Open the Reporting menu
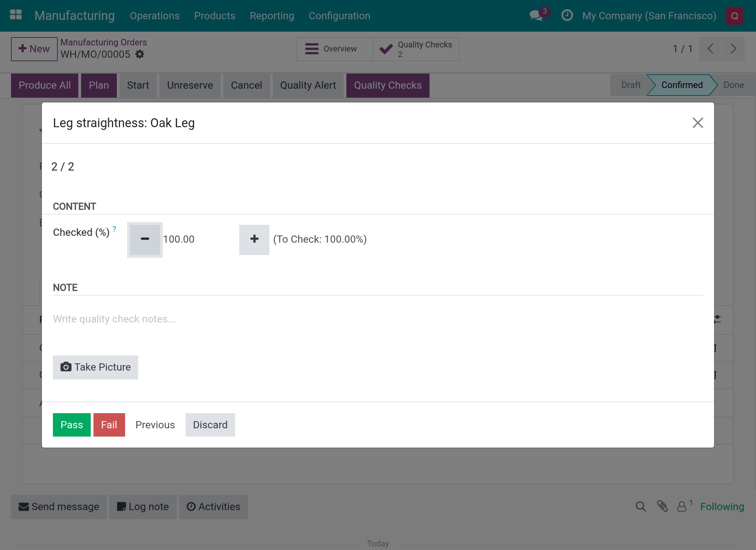This screenshot has height=550, width=756. coord(272,16)
